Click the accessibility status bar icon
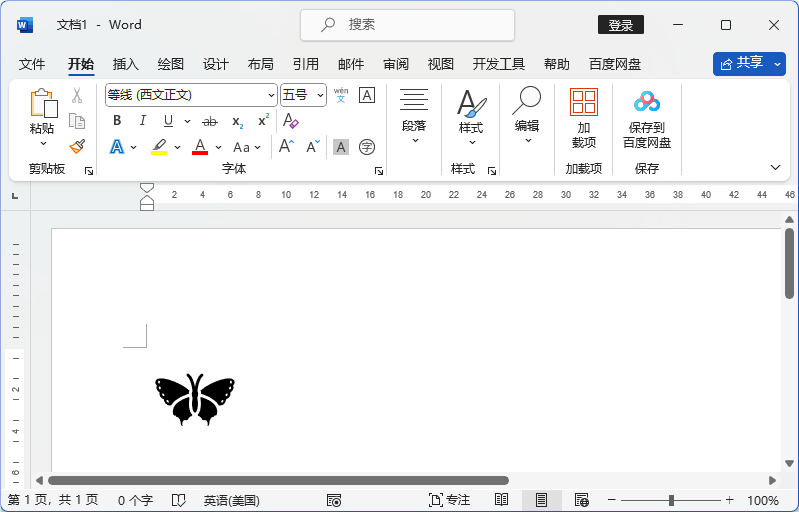This screenshot has width=799, height=512. [334, 500]
